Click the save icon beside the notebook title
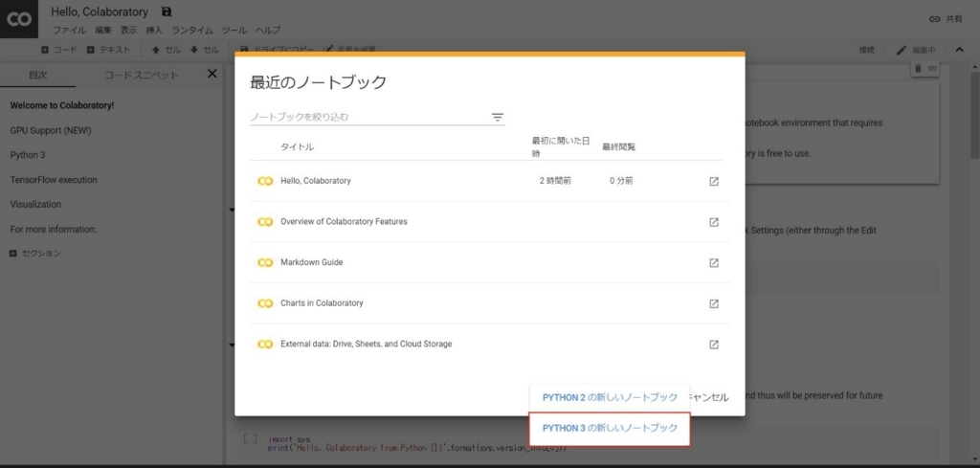Screen dimensions: 980x468 pyautogui.click(x=167, y=11)
